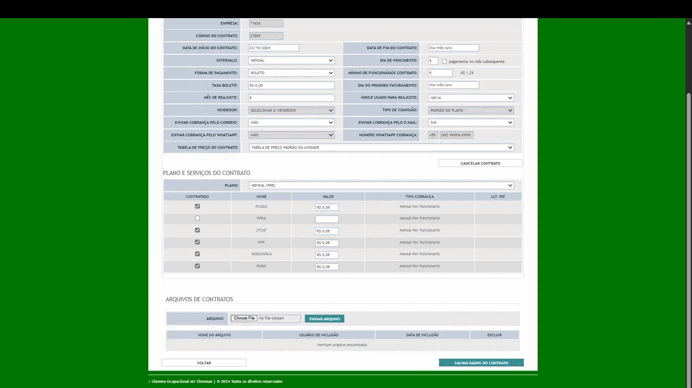This screenshot has width=692, height=388.
Task: Enable the PPRA contratado checkbox
Action: point(197,218)
